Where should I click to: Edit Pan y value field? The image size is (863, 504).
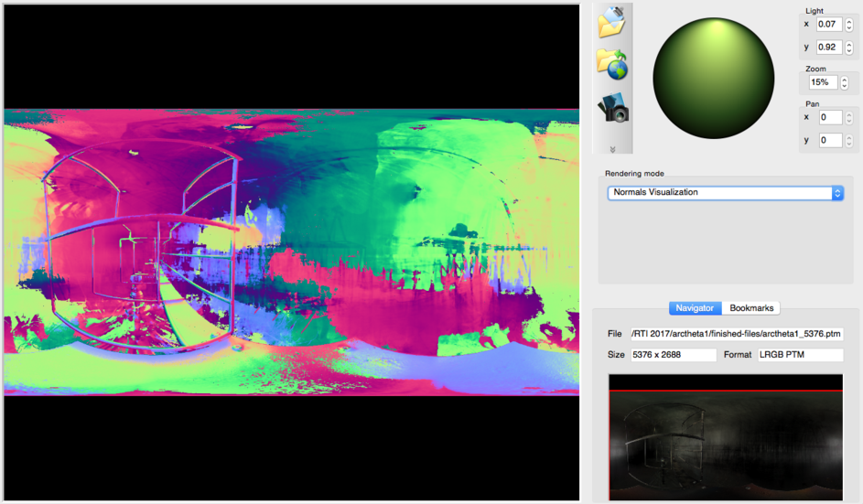tap(830, 140)
